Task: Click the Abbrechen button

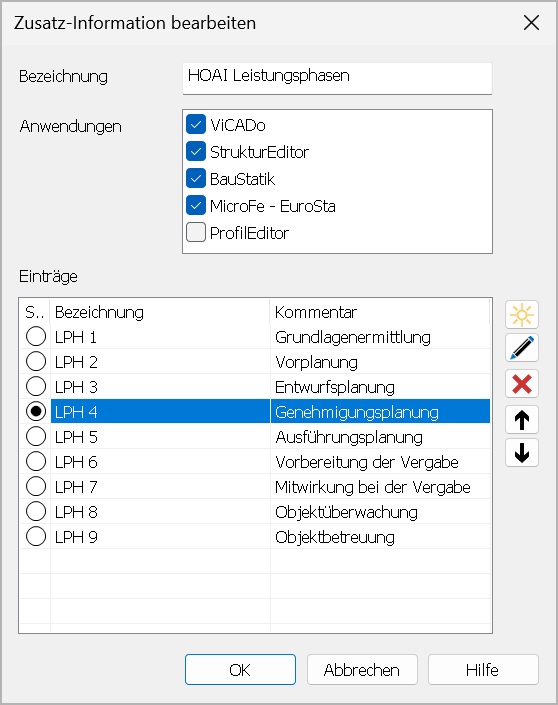Action: tap(362, 669)
